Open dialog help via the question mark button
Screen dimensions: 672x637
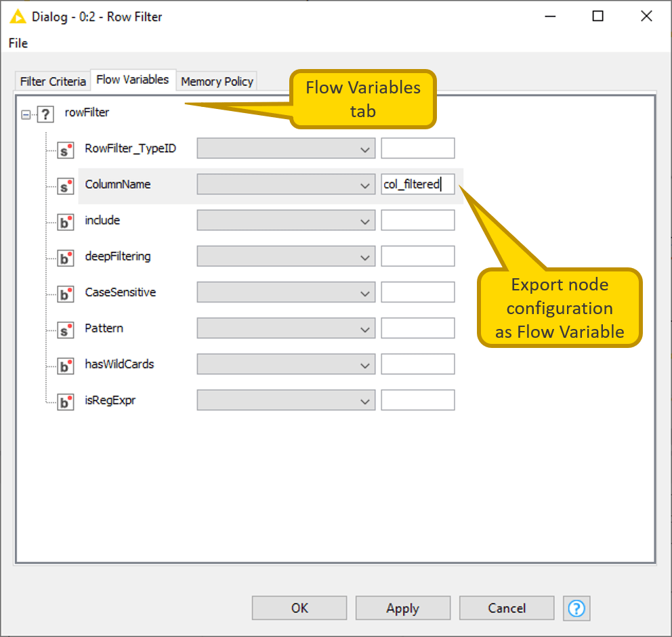(576, 608)
